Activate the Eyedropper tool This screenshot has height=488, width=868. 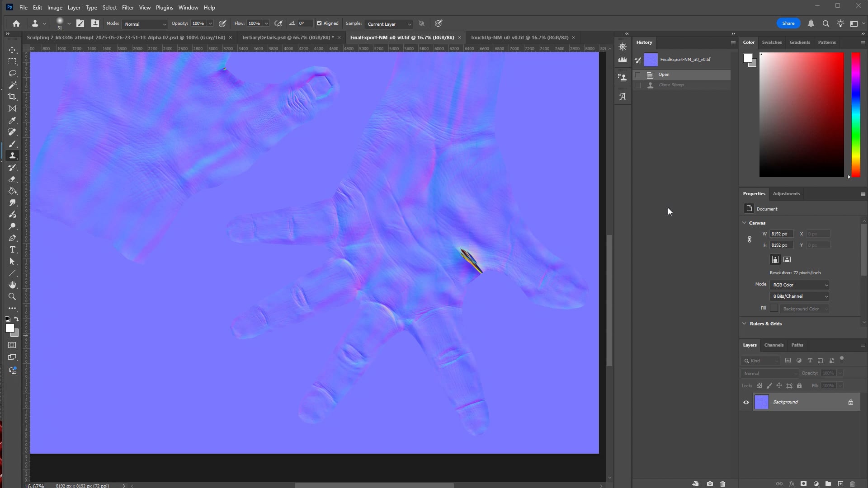click(12, 120)
